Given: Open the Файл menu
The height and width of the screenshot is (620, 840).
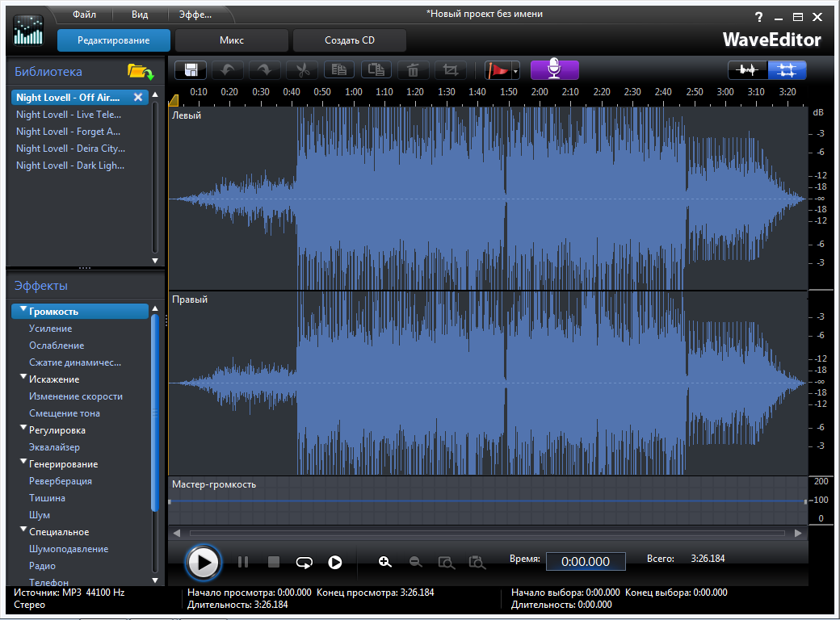Looking at the screenshot, I should [84, 15].
